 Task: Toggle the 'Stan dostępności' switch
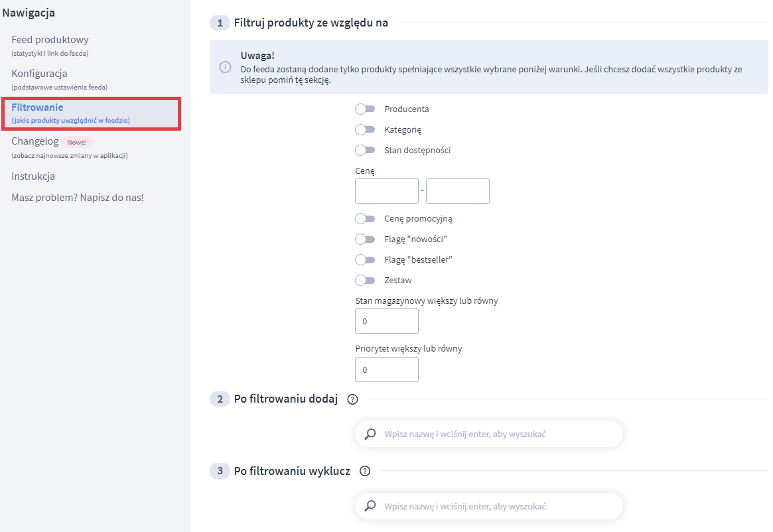[x=365, y=150]
